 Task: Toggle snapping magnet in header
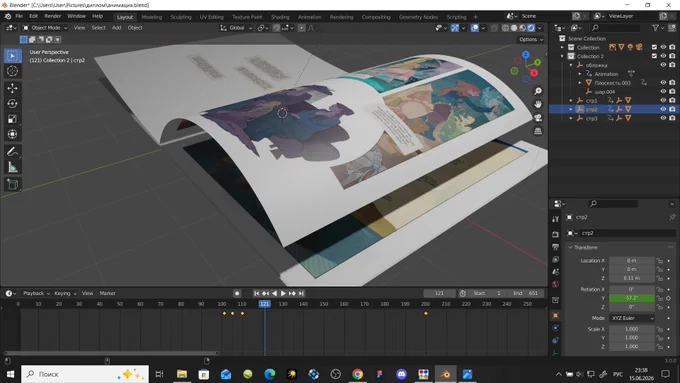[x=276, y=28]
